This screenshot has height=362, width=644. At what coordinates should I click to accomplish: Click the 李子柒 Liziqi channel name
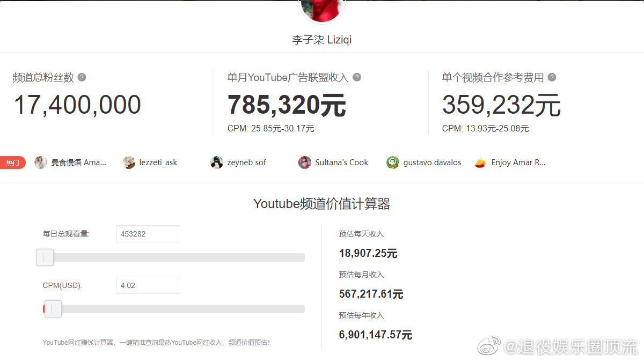pyautogui.click(x=322, y=40)
